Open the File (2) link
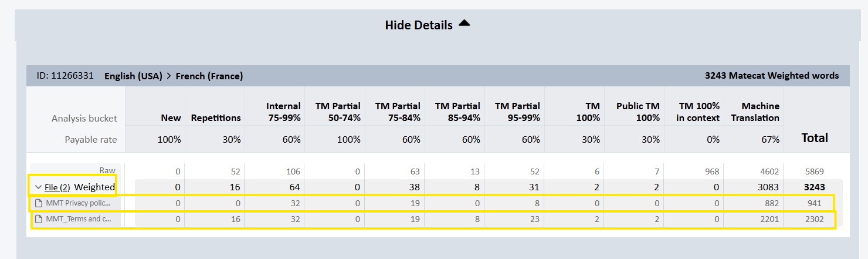This screenshot has height=259, width=868. tap(57, 187)
